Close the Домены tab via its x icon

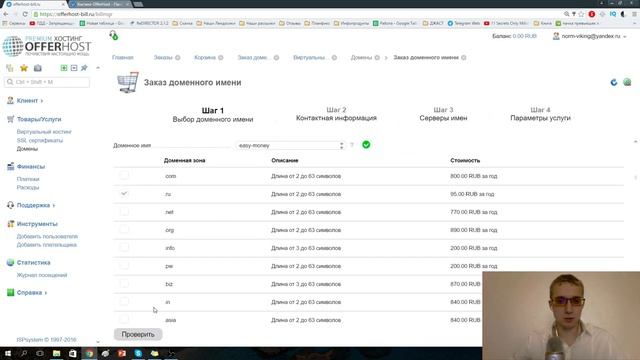[x=377, y=58]
